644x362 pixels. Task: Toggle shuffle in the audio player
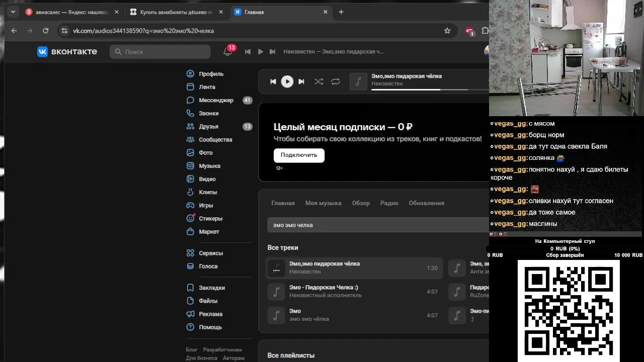coord(318,81)
